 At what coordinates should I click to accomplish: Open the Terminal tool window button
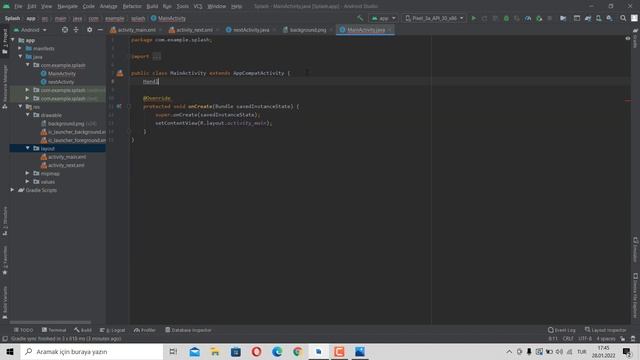click(x=54, y=330)
